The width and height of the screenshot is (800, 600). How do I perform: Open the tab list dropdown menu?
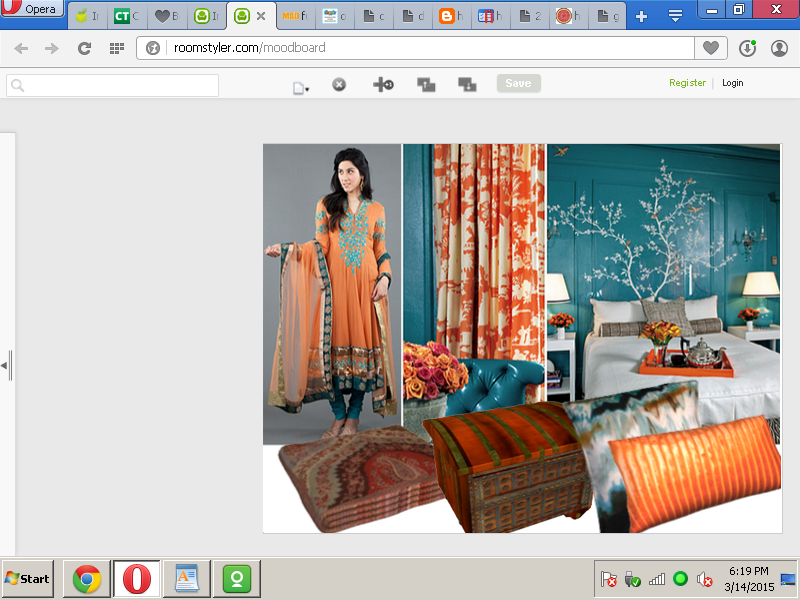click(675, 16)
